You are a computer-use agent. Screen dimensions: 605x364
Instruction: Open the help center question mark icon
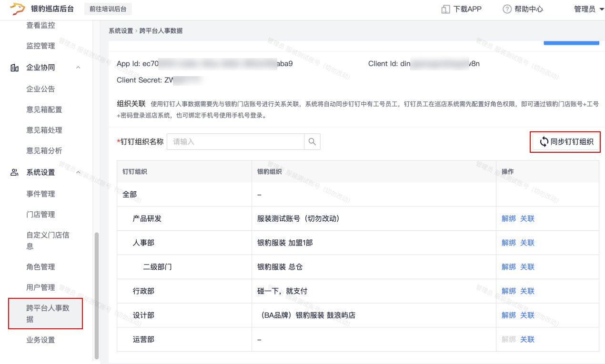click(507, 9)
